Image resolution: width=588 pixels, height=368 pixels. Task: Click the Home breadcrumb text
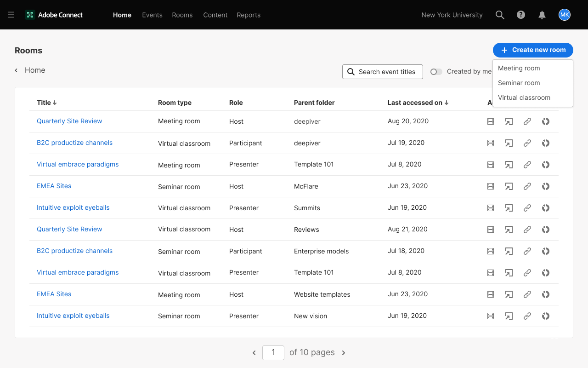[x=35, y=70]
